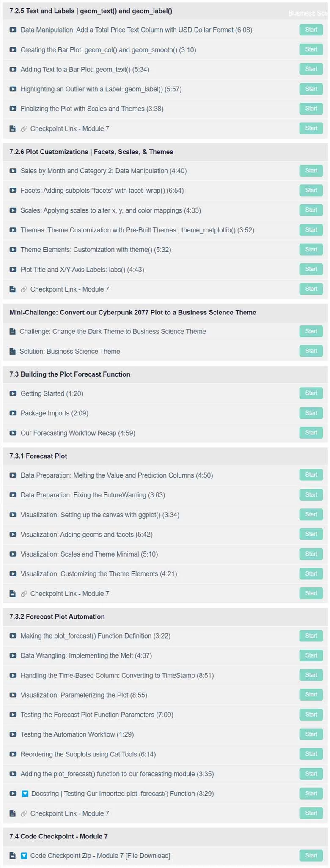Image resolution: width=330 pixels, height=868 pixels.
Task: Start the Testing the Automation Workflow lesson
Action: [311, 734]
